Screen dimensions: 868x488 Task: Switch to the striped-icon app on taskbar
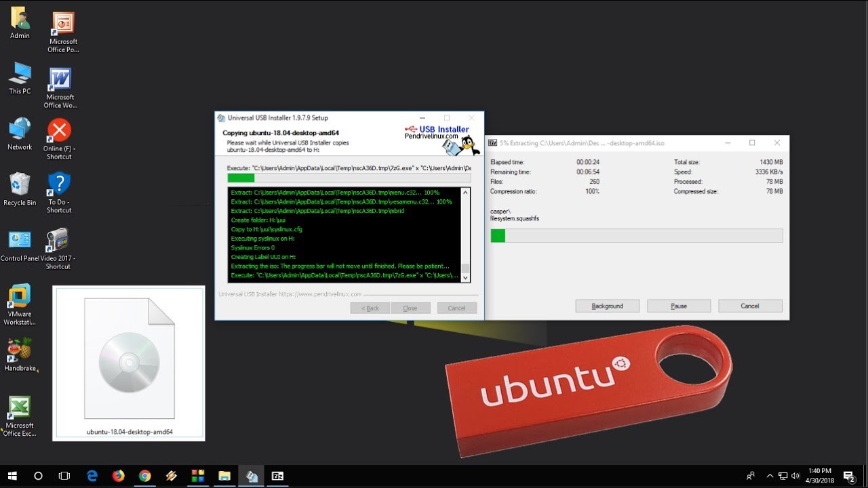coord(171,476)
